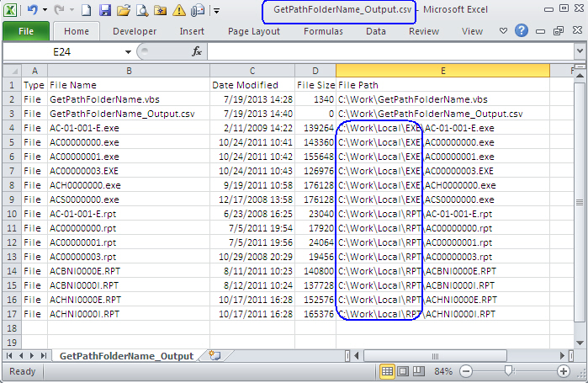Click the yellow warning triangle icon
This screenshot has width=588, height=383.
pyautogui.click(x=179, y=10)
